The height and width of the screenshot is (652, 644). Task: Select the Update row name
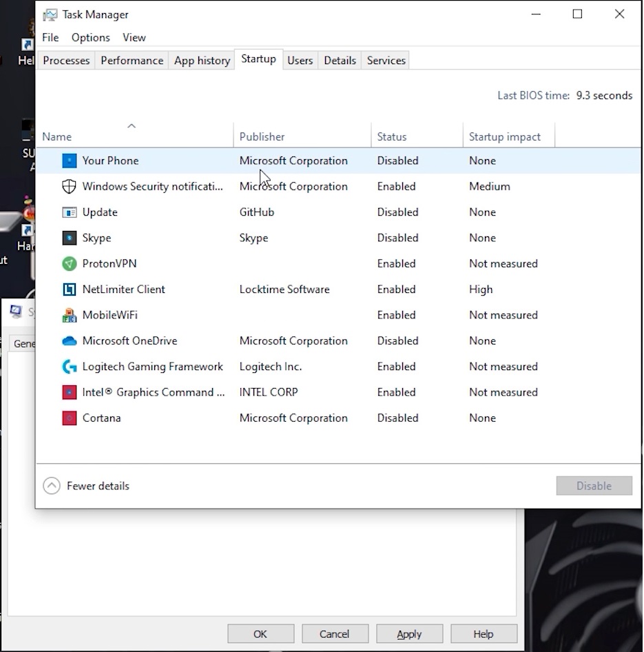[x=100, y=212]
